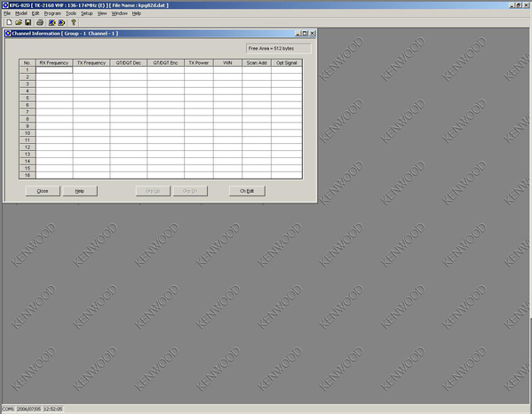Open the Edit menu
Image resolution: width=532 pixels, height=414 pixels.
36,13
